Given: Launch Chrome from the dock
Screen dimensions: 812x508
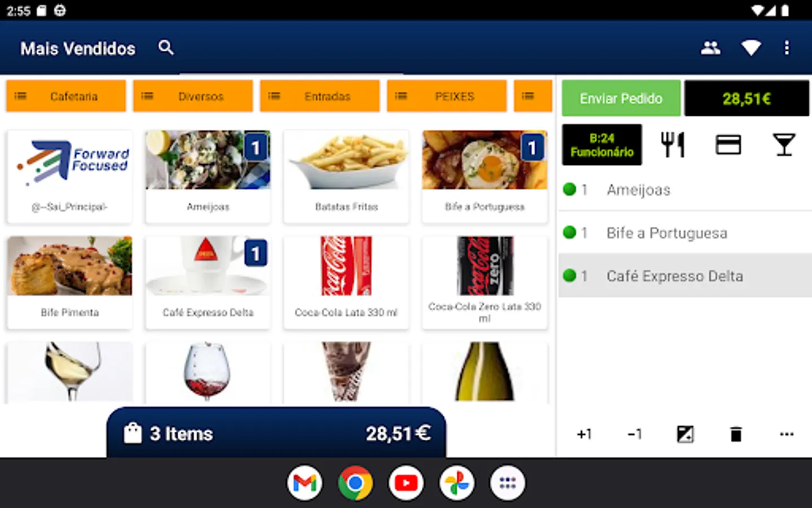Looking at the screenshot, I should pyautogui.click(x=355, y=483).
